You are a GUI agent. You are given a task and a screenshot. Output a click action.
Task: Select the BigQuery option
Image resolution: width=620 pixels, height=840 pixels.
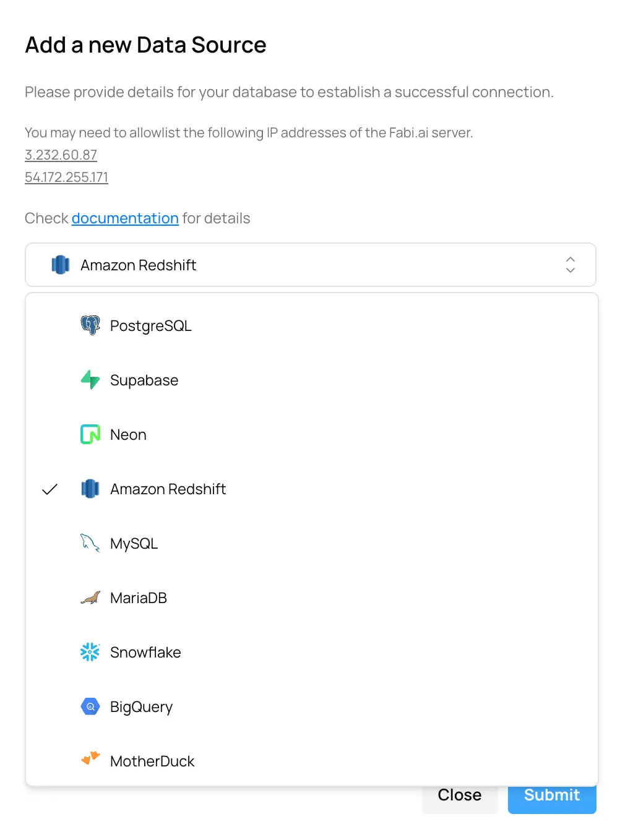(141, 707)
